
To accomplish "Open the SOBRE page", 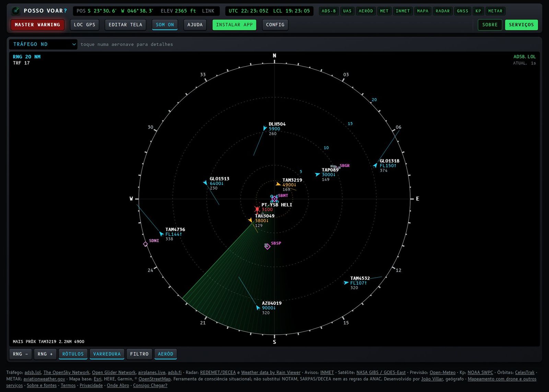I will point(490,25).
